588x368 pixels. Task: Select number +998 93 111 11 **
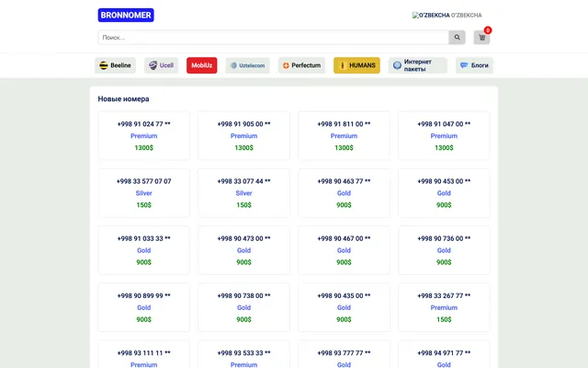point(144,354)
